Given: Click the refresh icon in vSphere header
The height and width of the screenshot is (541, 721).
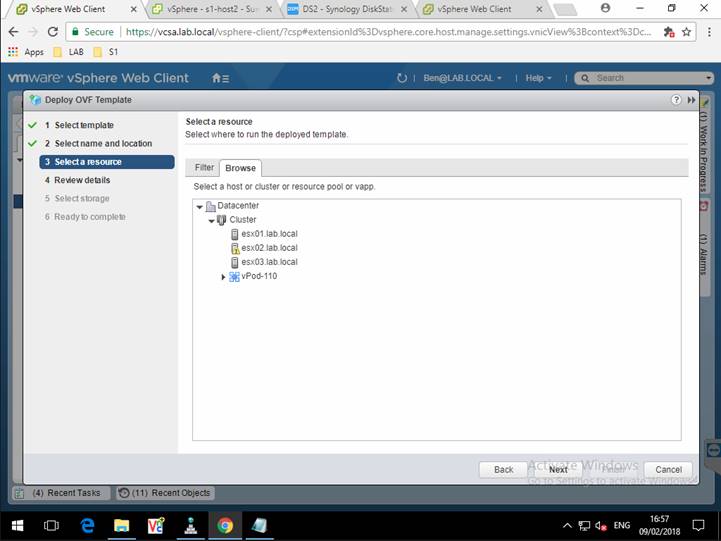Looking at the screenshot, I should (x=401, y=78).
